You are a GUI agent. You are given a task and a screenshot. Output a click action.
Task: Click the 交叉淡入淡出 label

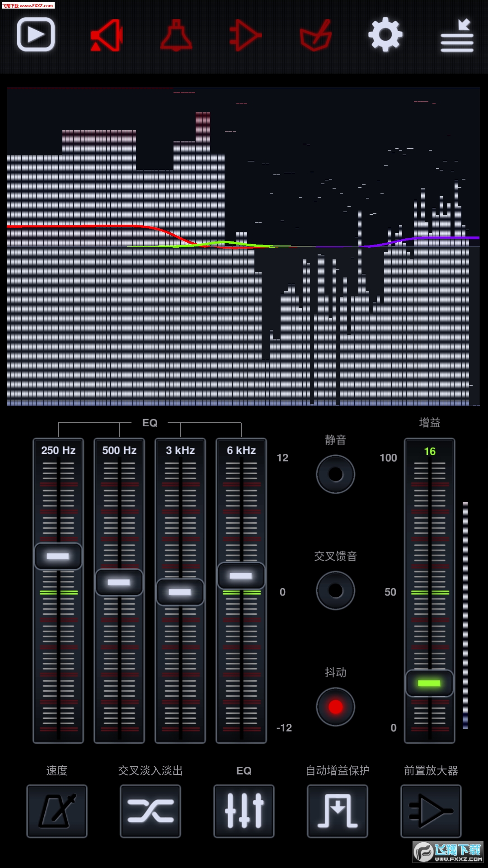(150, 770)
